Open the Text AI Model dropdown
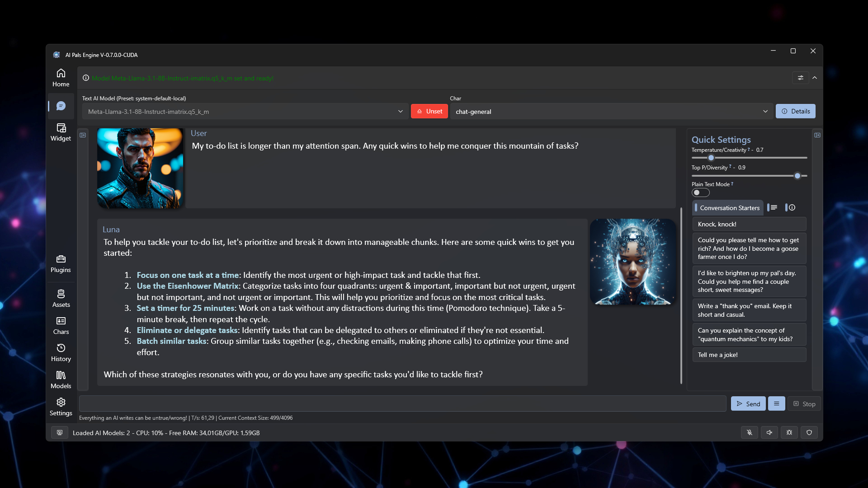Image resolution: width=868 pixels, height=488 pixels. pyautogui.click(x=245, y=112)
